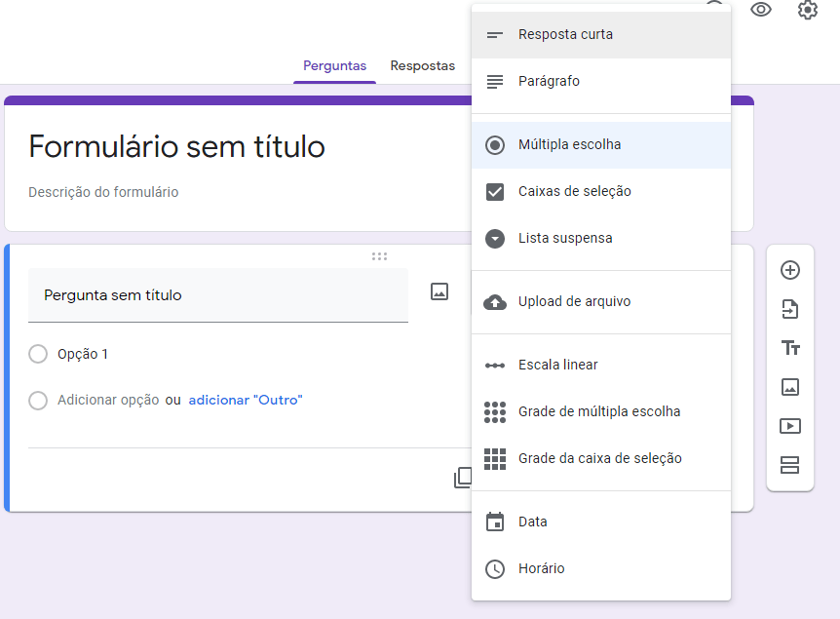Select the Opção 1 radio button
The width and height of the screenshot is (840, 619).
click(38, 355)
